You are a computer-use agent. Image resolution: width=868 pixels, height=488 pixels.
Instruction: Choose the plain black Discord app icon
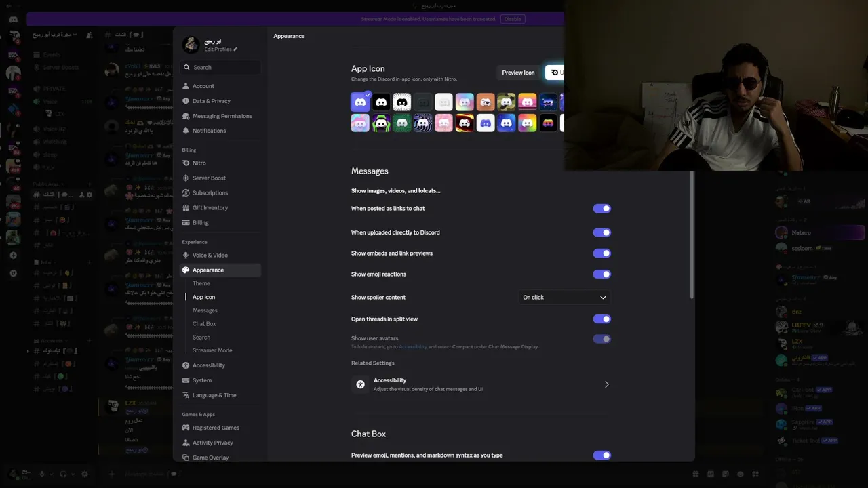(381, 102)
